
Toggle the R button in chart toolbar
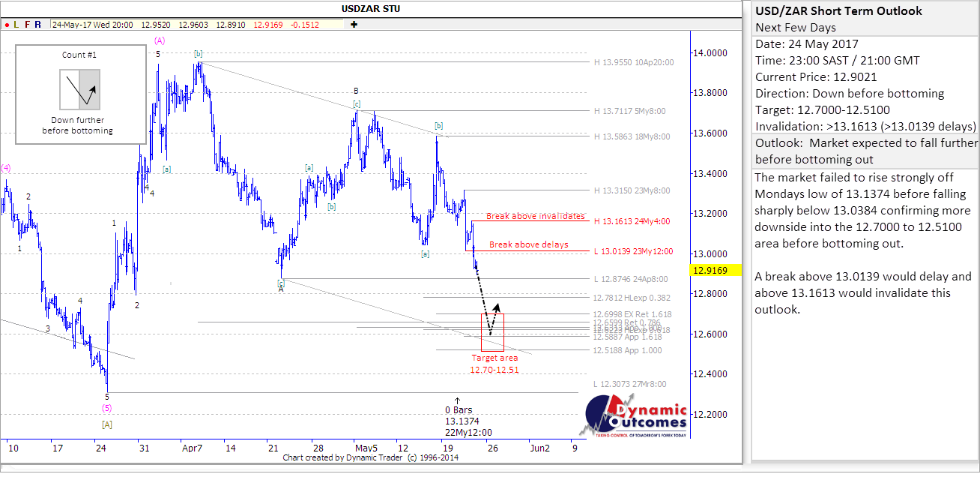[x=37, y=25]
